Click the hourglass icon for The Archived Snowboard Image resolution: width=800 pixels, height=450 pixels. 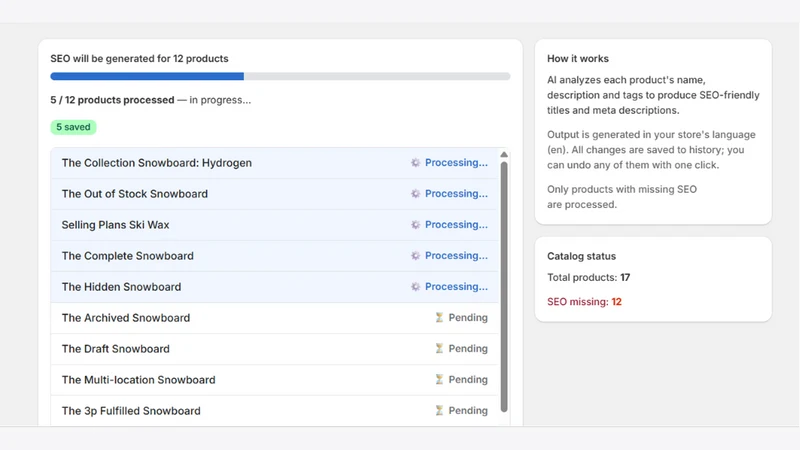pyautogui.click(x=439, y=318)
